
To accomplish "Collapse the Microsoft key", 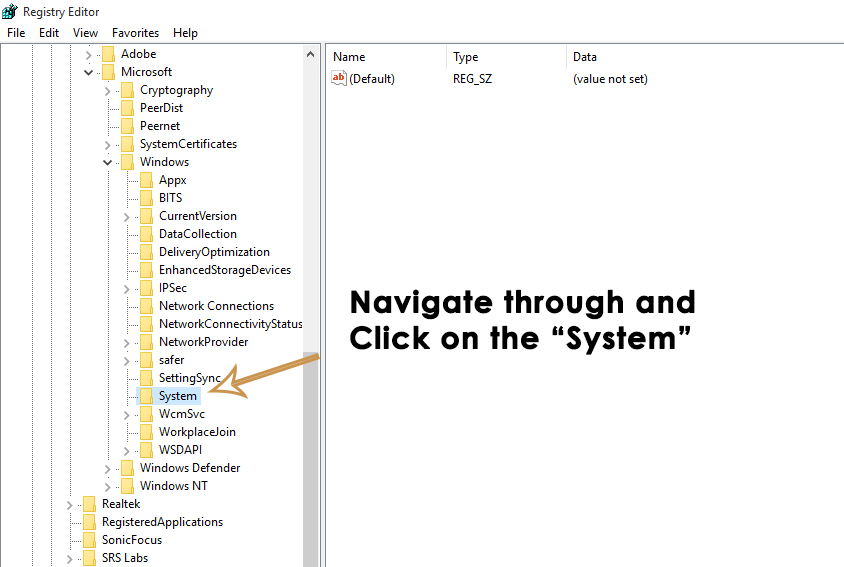I will [x=89, y=72].
